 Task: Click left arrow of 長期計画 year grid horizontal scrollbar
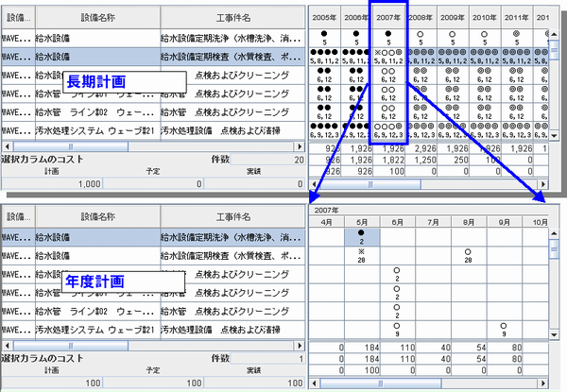tap(314, 184)
